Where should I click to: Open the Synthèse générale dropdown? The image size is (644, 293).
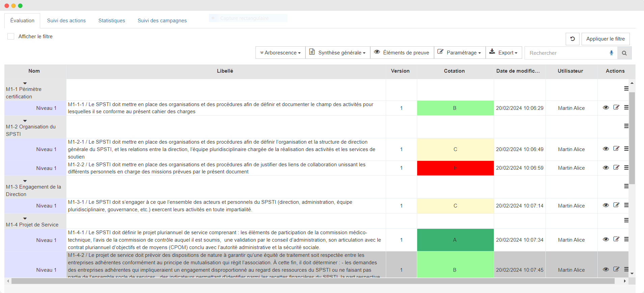point(338,53)
